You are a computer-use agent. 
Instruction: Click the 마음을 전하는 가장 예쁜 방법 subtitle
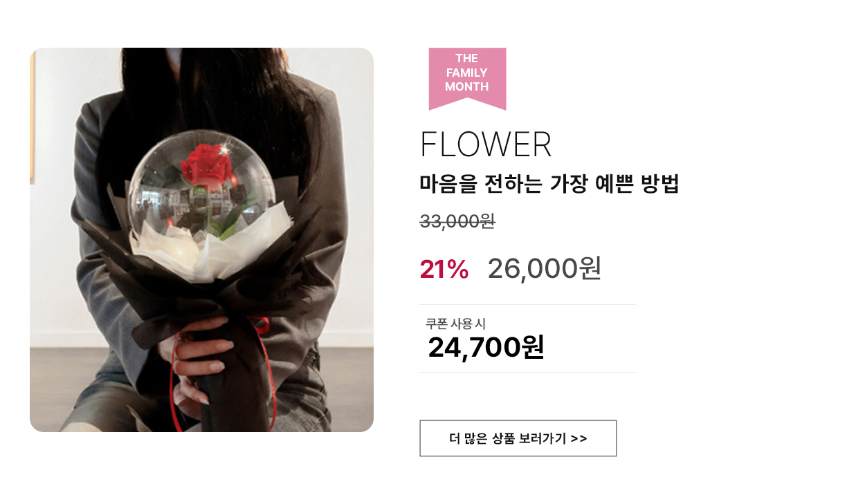[549, 184]
